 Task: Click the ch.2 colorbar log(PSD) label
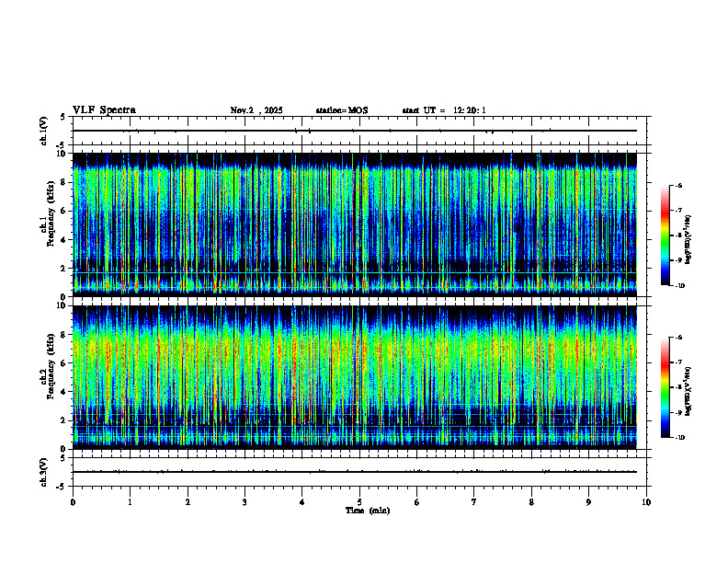688,391
